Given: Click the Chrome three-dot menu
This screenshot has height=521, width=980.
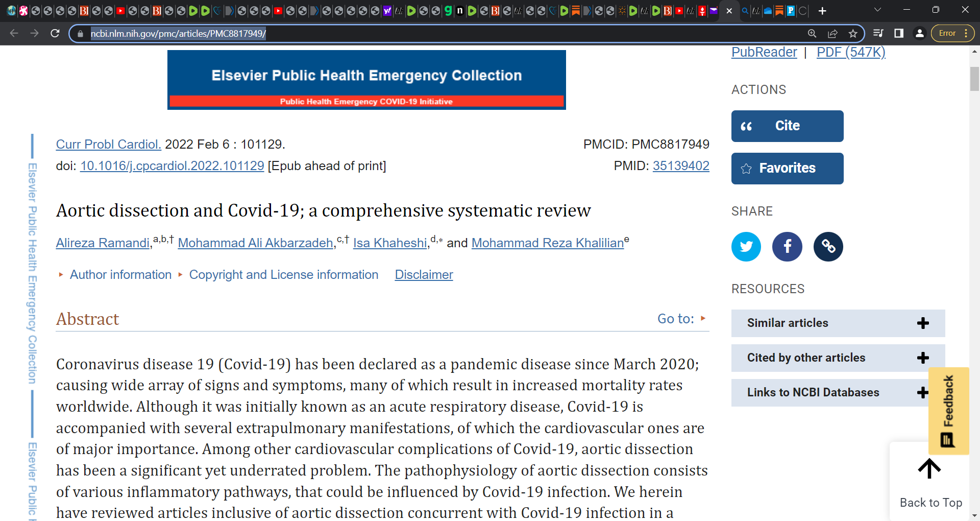Looking at the screenshot, I should point(966,33).
